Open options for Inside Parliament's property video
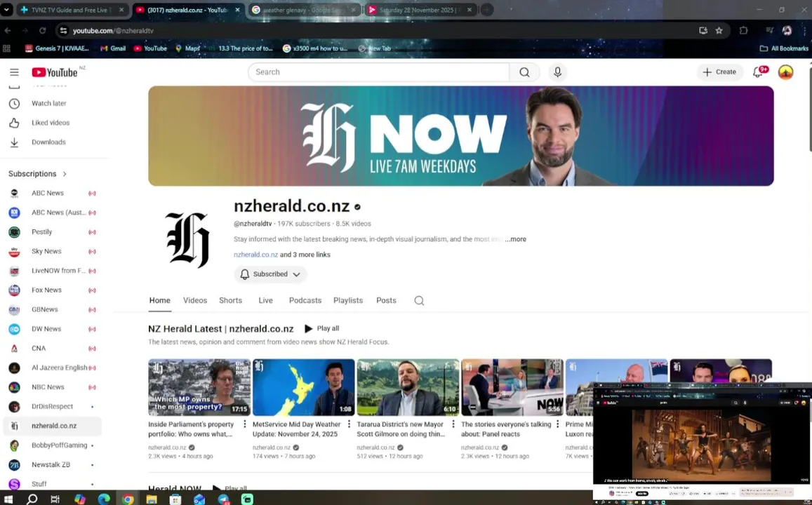 [x=244, y=424]
